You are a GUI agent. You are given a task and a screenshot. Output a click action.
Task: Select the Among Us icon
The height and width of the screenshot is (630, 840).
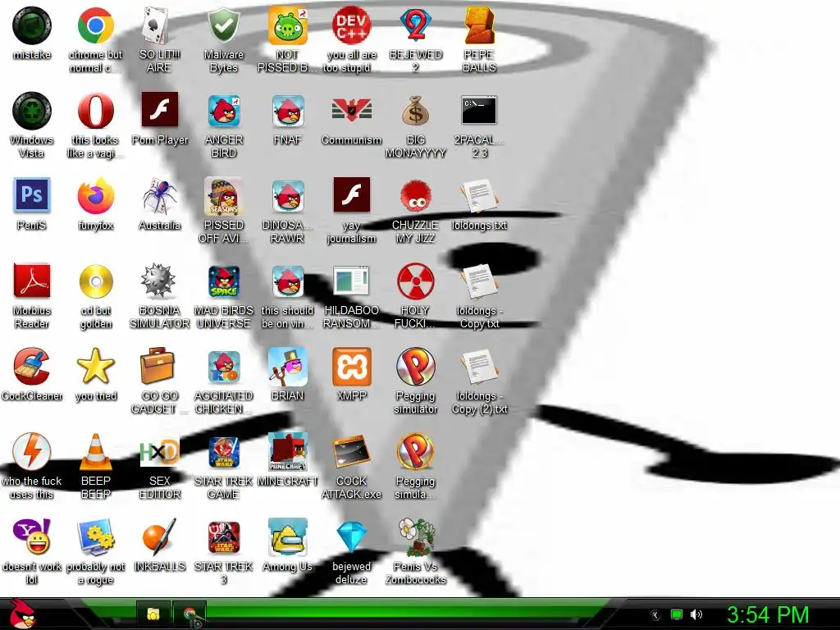click(x=288, y=536)
